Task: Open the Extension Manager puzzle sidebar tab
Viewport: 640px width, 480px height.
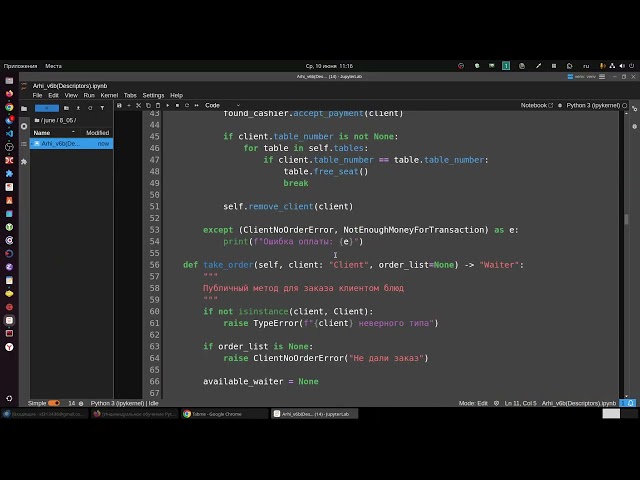Action: 24,162
